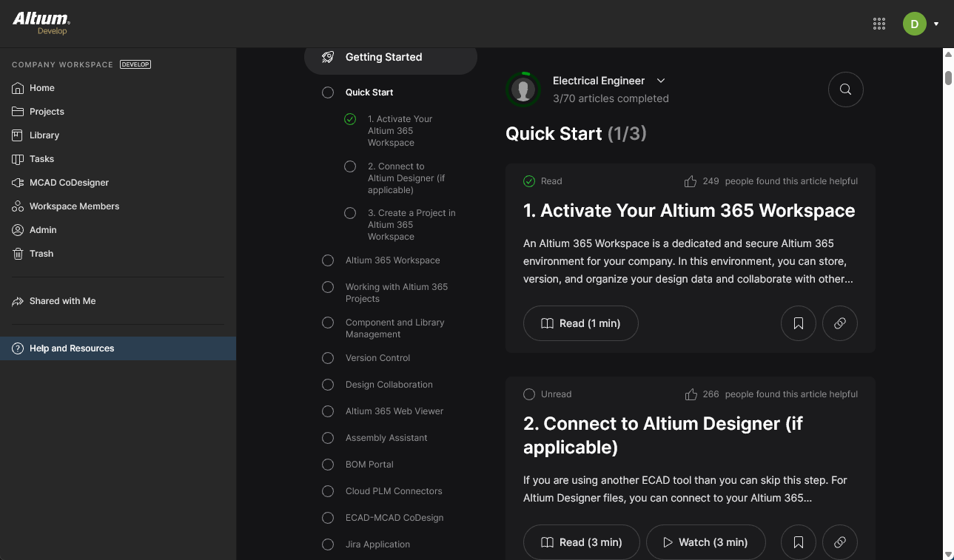Expand the Electrical Engineer role dropdown

[661, 81]
